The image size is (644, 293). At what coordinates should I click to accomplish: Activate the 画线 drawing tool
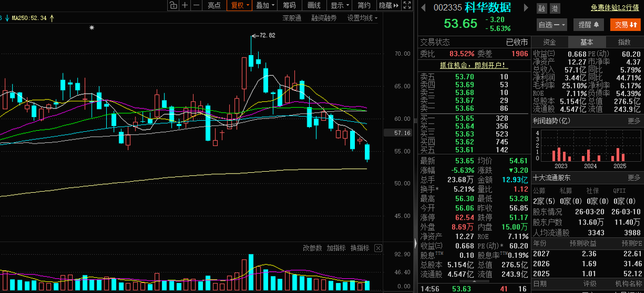314,5
